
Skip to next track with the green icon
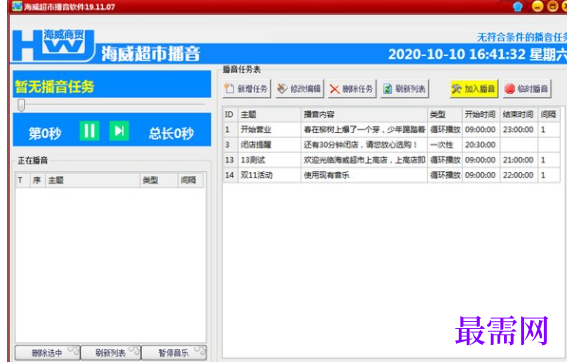(x=119, y=131)
